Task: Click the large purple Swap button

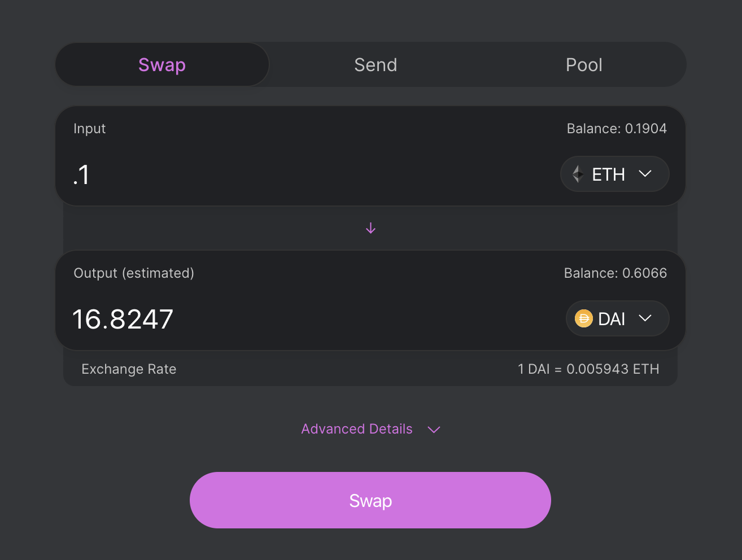Action: 370,500
